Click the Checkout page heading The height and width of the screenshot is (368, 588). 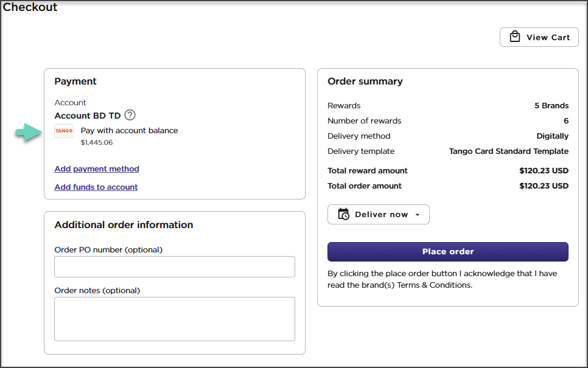(x=30, y=8)
